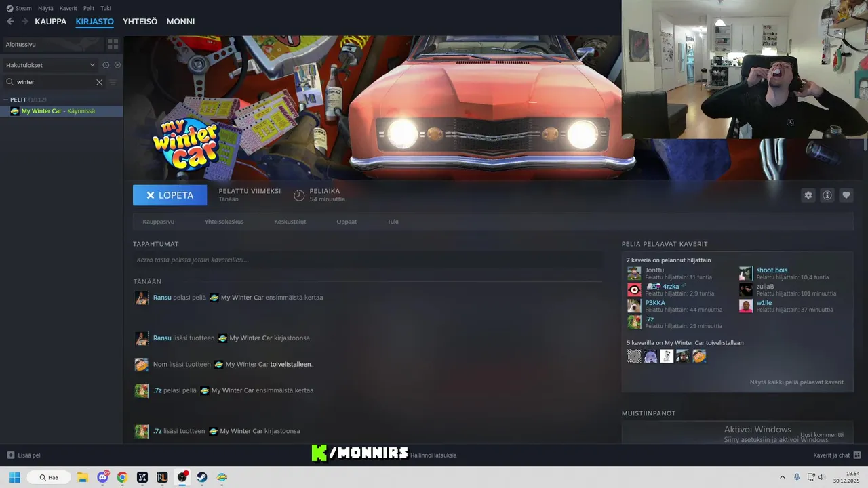Open Kaverit ja chat
This screenshot has width=868, height=488.
(831, 455)
